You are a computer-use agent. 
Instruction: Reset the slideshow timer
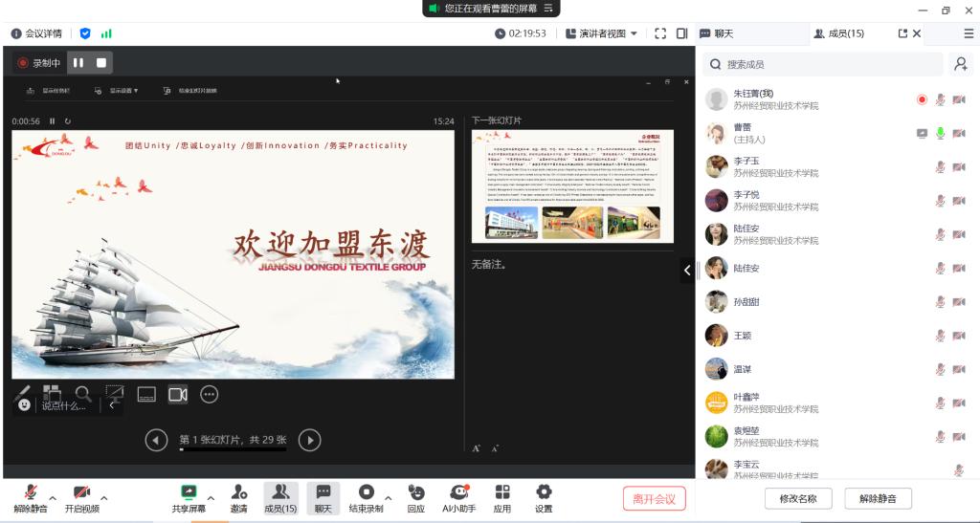[68, 121]
